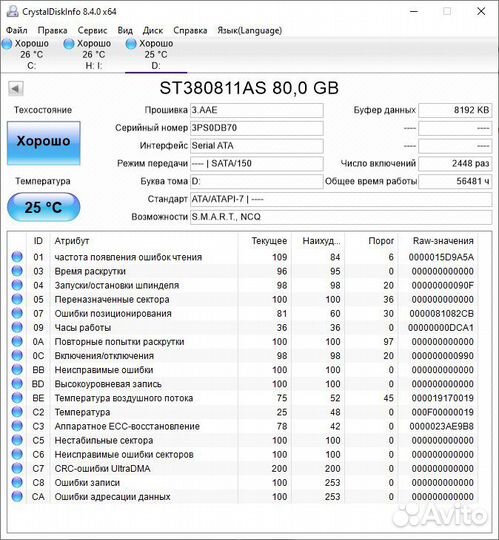
Task: Click raw value 000F00000019
Action: (443, 412)
